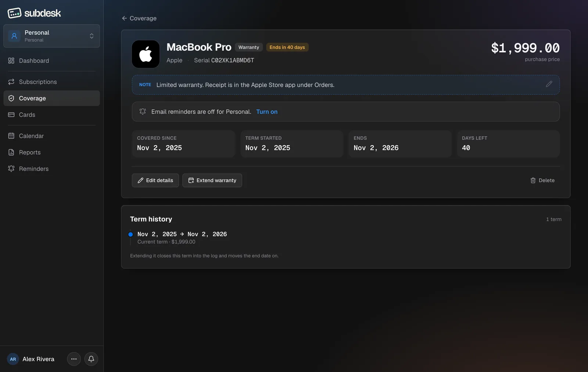This screenshot has width=588, height=372.
Task: Open the Calendar page
Action: (51, 136)
